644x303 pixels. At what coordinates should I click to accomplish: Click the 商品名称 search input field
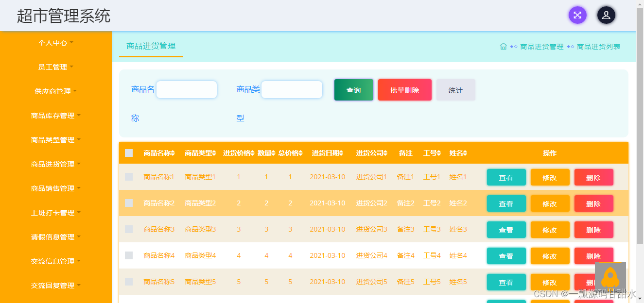pyautogui.click(x=186, y=89)
